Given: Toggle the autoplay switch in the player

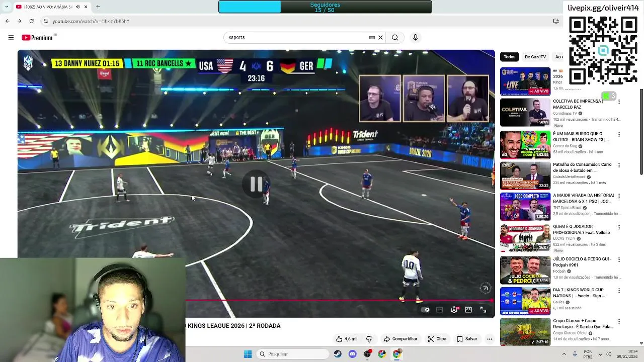Looking at the screenshot, I should [x=425, y=310].
